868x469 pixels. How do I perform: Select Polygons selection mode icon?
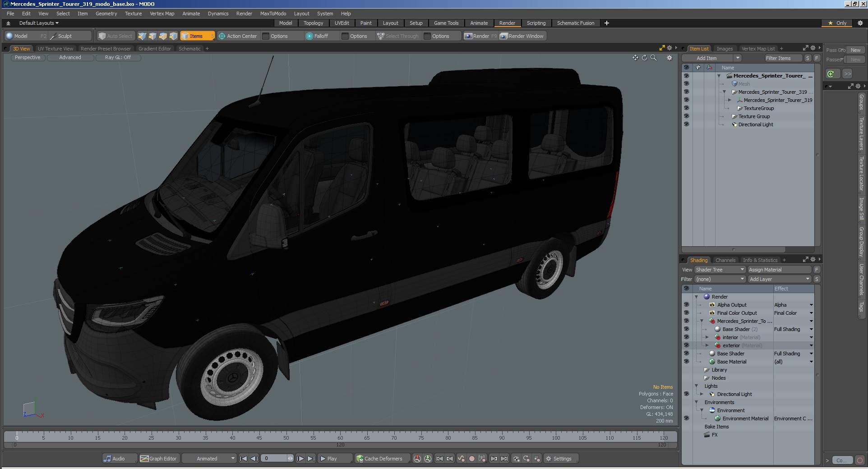[163, 36]
